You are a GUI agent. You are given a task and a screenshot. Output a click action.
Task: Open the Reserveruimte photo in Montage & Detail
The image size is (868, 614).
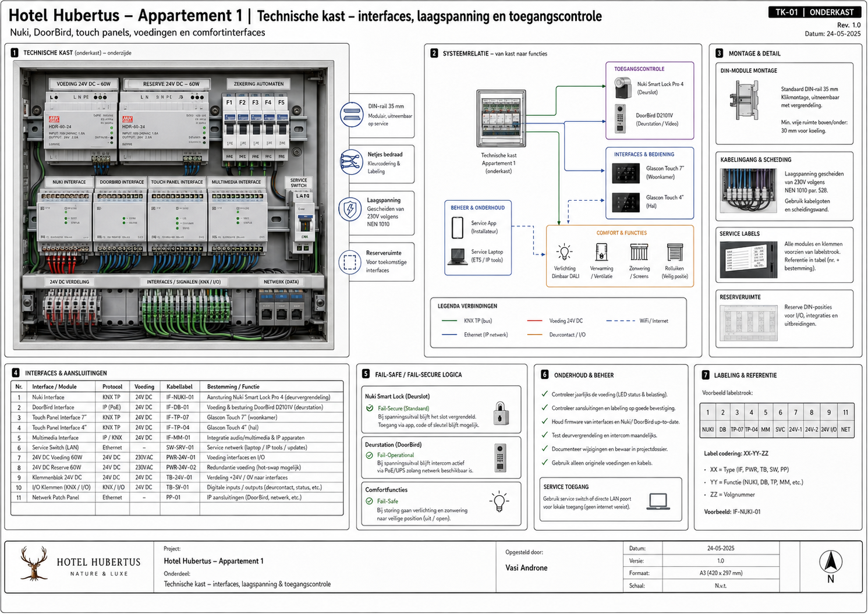click(748, 322)
